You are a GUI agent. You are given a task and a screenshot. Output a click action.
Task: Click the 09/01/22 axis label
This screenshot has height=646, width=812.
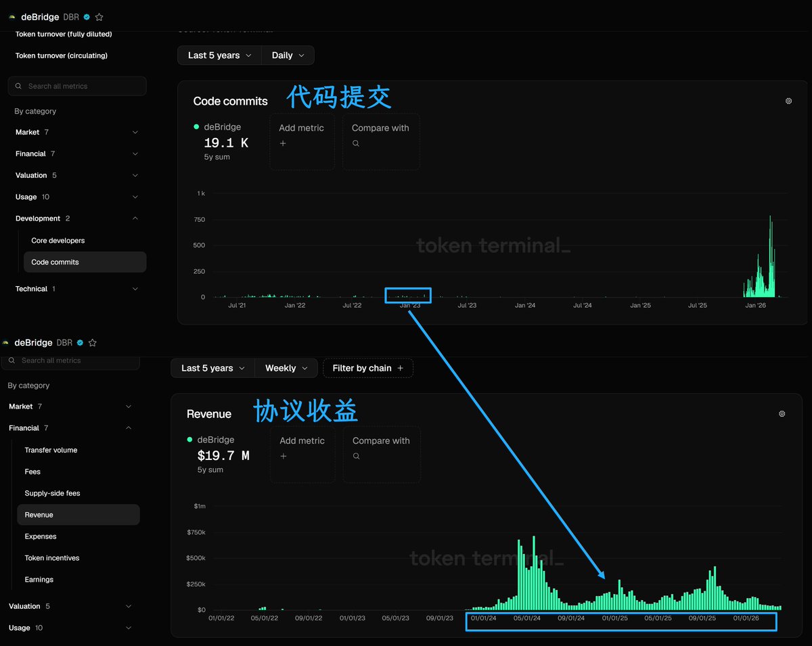[x=308, y=618]
